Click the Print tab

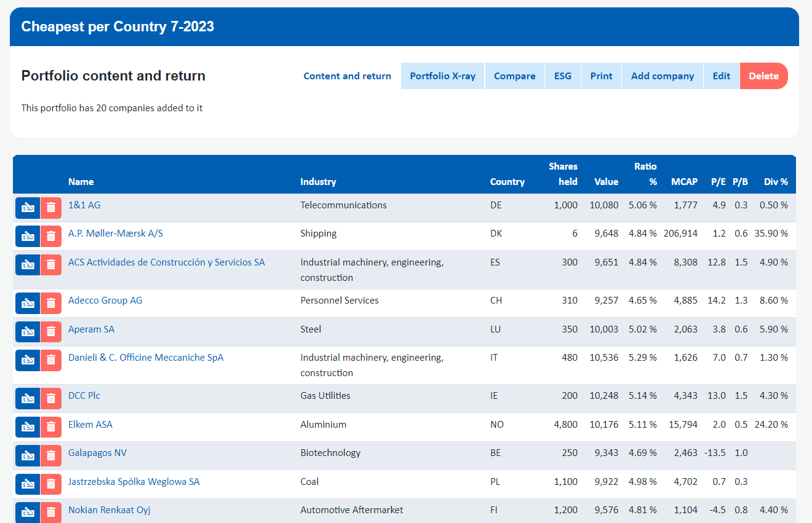pyautogui.click(x=602, y=76)
